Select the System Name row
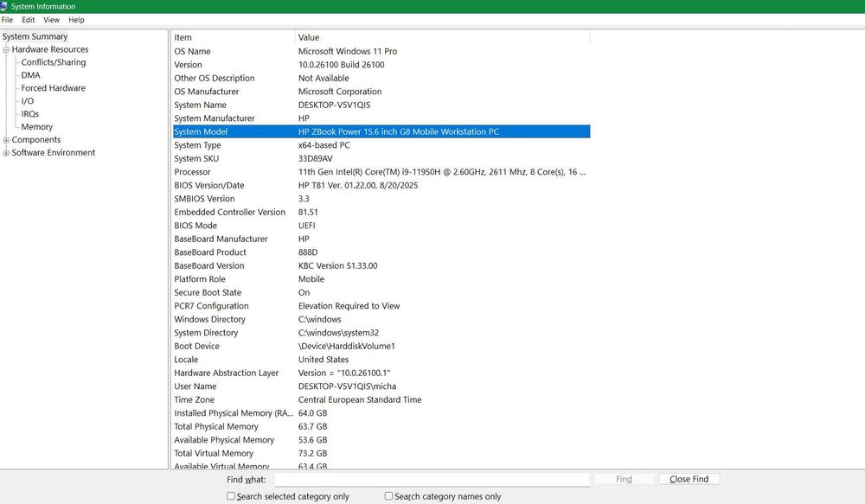This screenshot has width=865, height=504. pyautogui.click(x=381, y=105)
